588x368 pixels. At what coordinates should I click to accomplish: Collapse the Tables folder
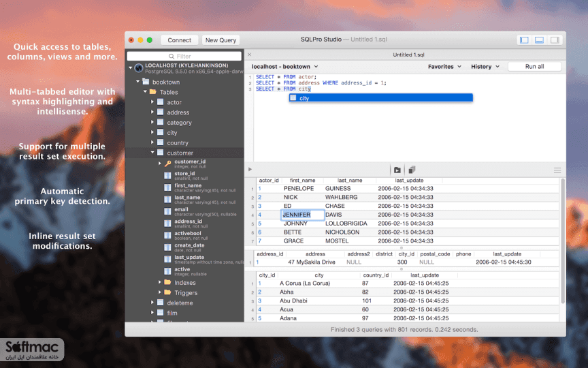click(x=145, y=91)
